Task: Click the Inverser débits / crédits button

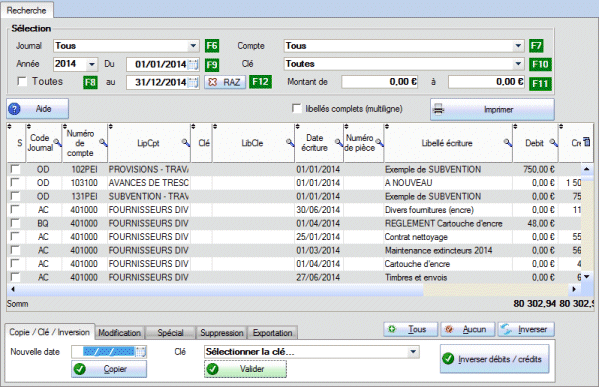Action: [x=495, y=359]
